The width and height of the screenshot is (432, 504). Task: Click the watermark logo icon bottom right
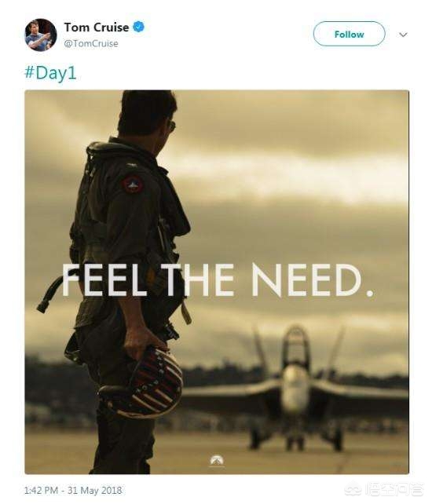[353, 490]
